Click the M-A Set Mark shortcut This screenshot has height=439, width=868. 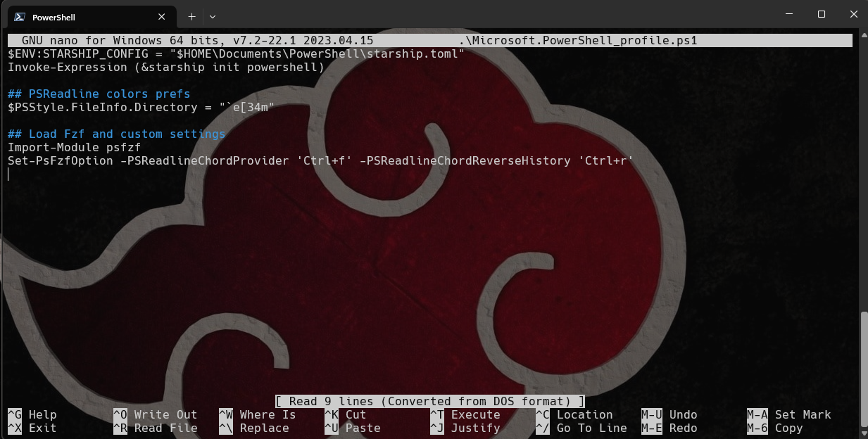click(x=789, y=415)
